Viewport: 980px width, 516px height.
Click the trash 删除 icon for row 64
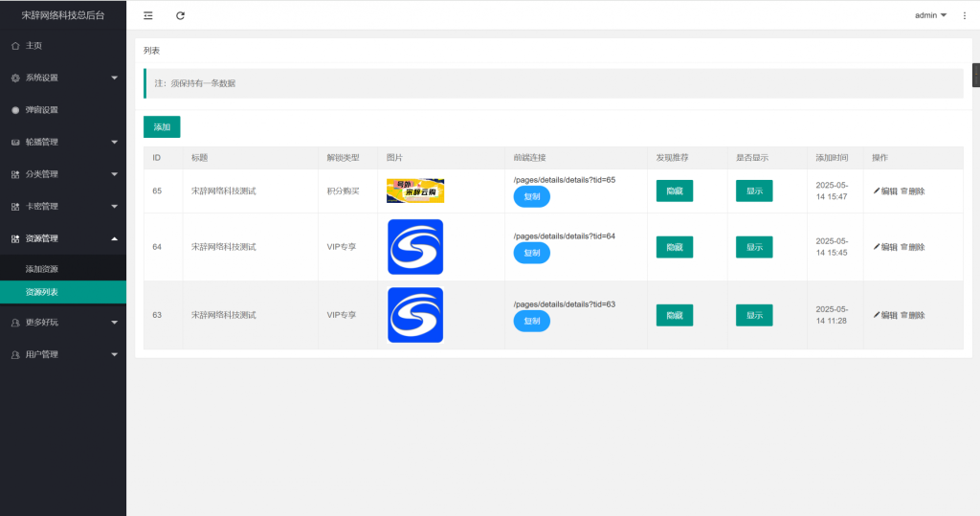[x=904, y=247]
